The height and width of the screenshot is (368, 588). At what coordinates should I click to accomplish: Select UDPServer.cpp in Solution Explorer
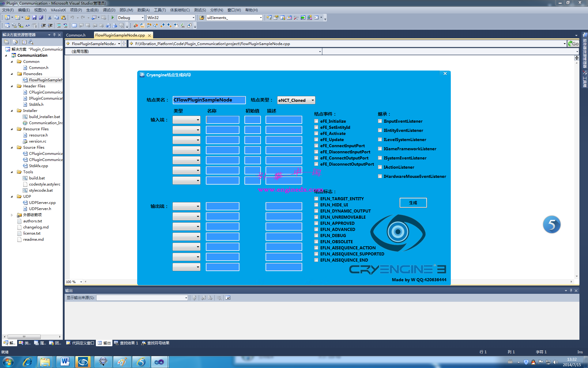click(x=42, y=203)
